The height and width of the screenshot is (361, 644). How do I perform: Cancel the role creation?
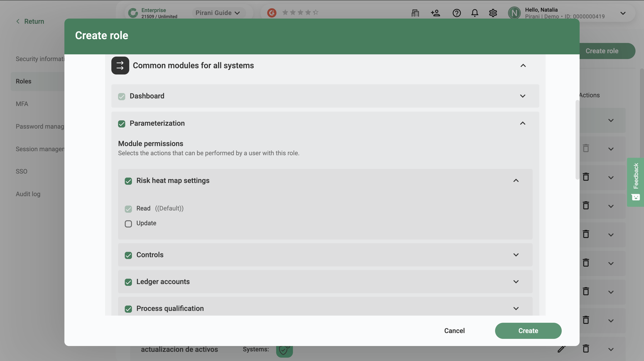point(454,331)
